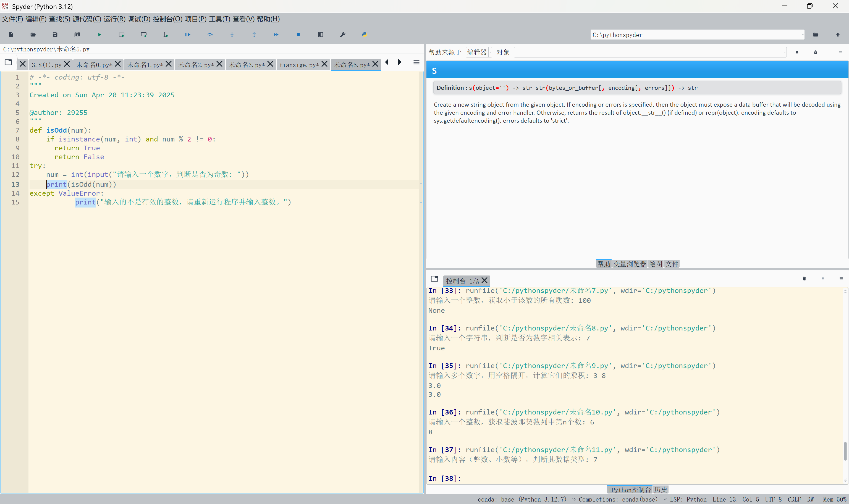Image resolution: width=849 pixels, height=504 pixels.
Task: Click the Run file play icon
Action: (99, 35)
